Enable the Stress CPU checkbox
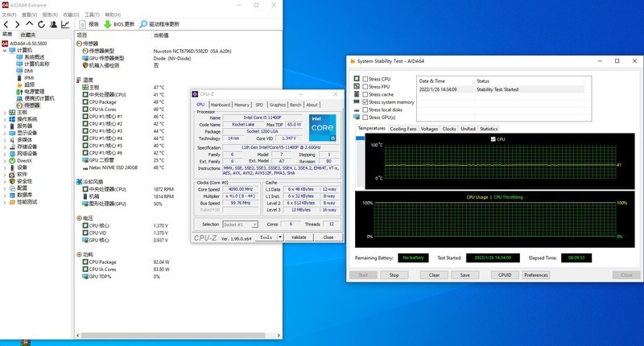The height and width of the screenshot is (346, 644). pyautogui.click(x=365, y=80)
